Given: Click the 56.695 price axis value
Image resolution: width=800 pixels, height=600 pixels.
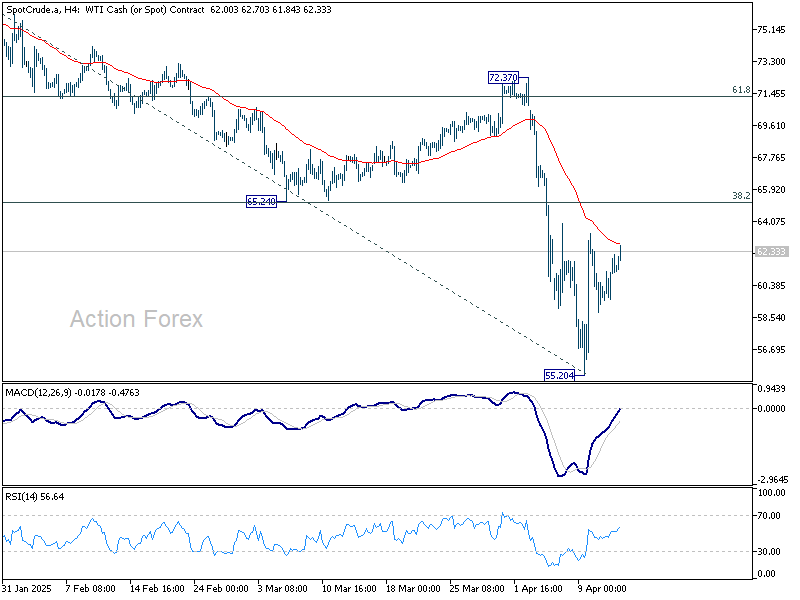Looking at the screenshot, I should pyautogui.click(x=771, y=349).
